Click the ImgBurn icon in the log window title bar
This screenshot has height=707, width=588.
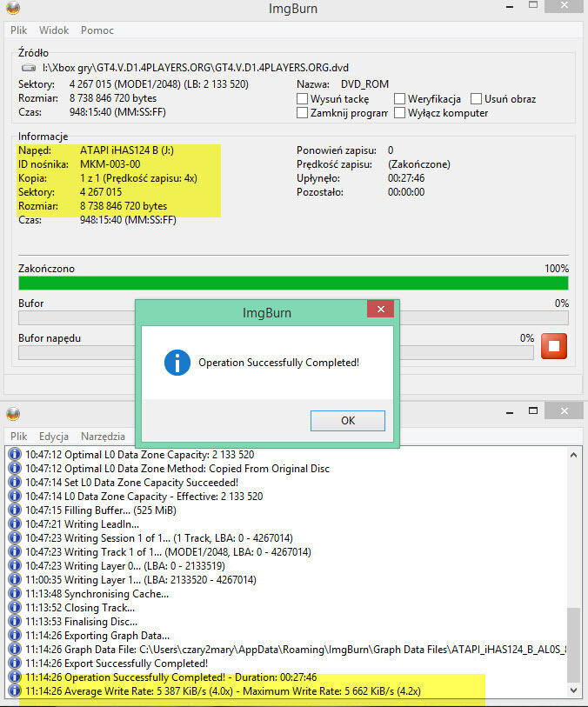tap(13, 413)
